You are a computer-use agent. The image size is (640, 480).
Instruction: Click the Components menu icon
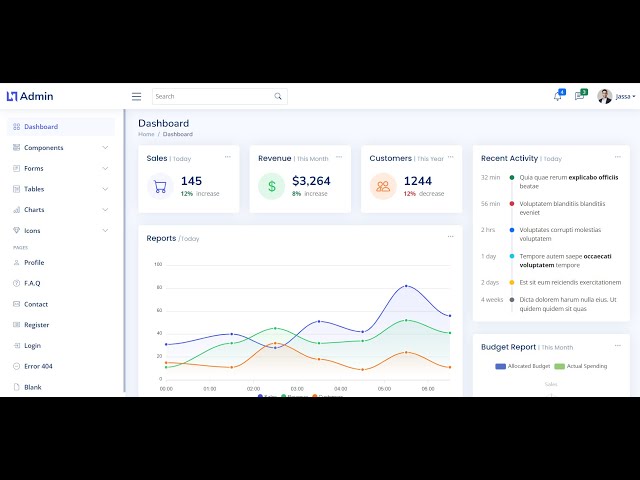tap(16, 147)
